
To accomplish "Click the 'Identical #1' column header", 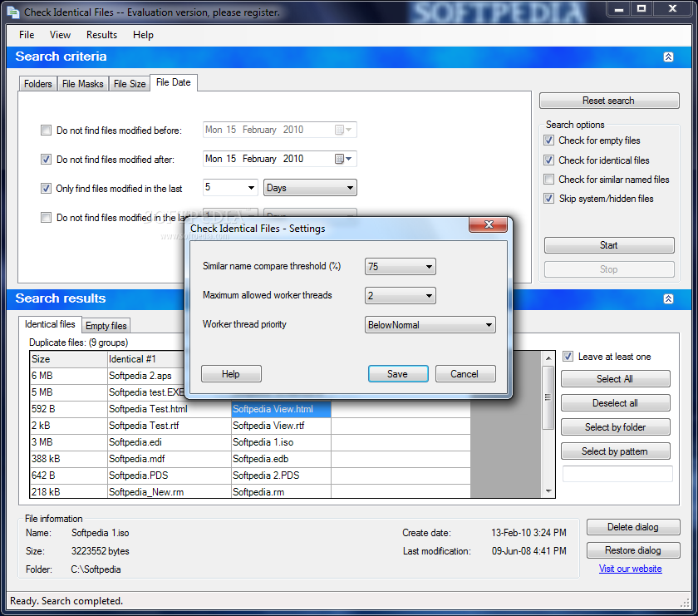I will point(146,359).
